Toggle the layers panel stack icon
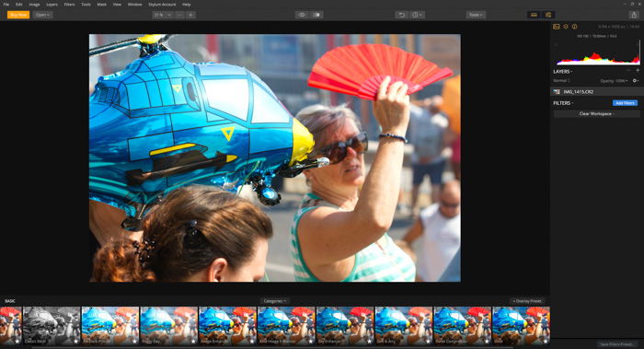644x349 pixels. (566, 27)
